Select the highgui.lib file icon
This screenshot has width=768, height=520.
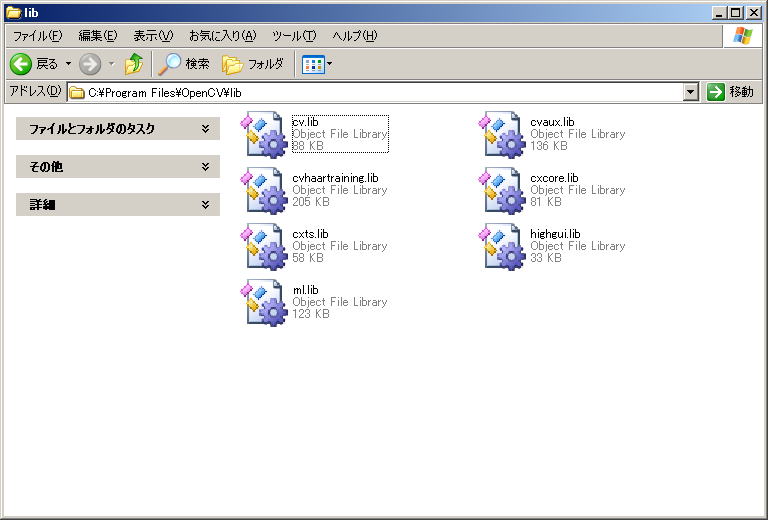pos(502,247)
